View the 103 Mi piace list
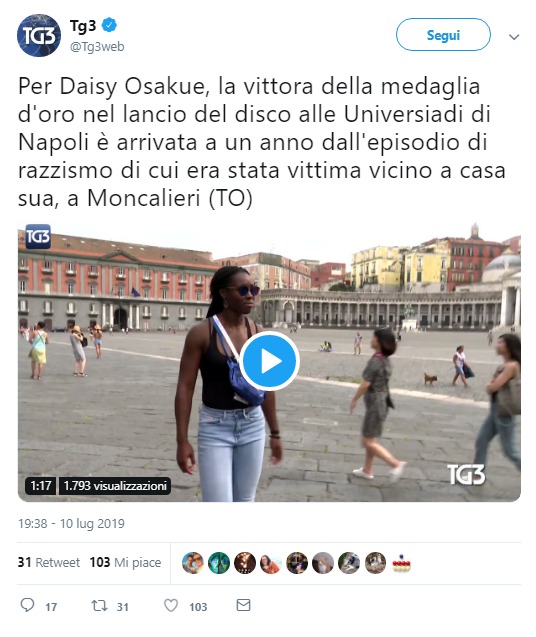536x637 pixels. pyautogui.click(x=125, y=562)
